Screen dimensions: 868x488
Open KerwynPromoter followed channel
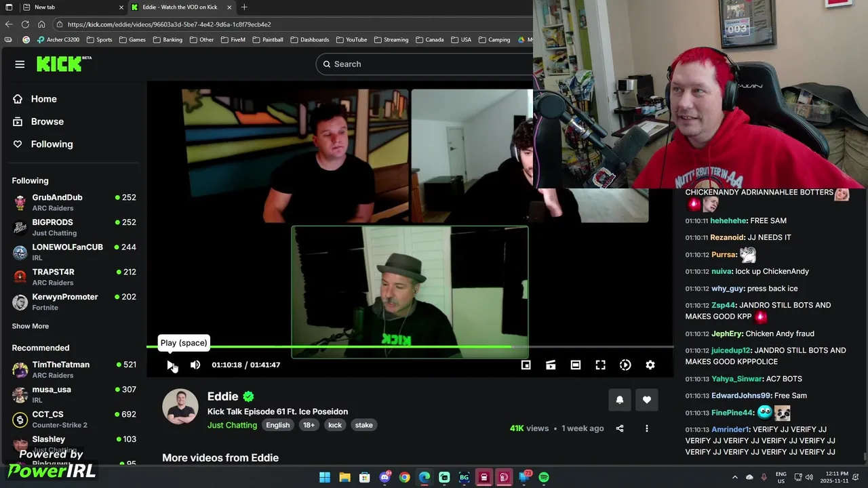pos(74,302)
